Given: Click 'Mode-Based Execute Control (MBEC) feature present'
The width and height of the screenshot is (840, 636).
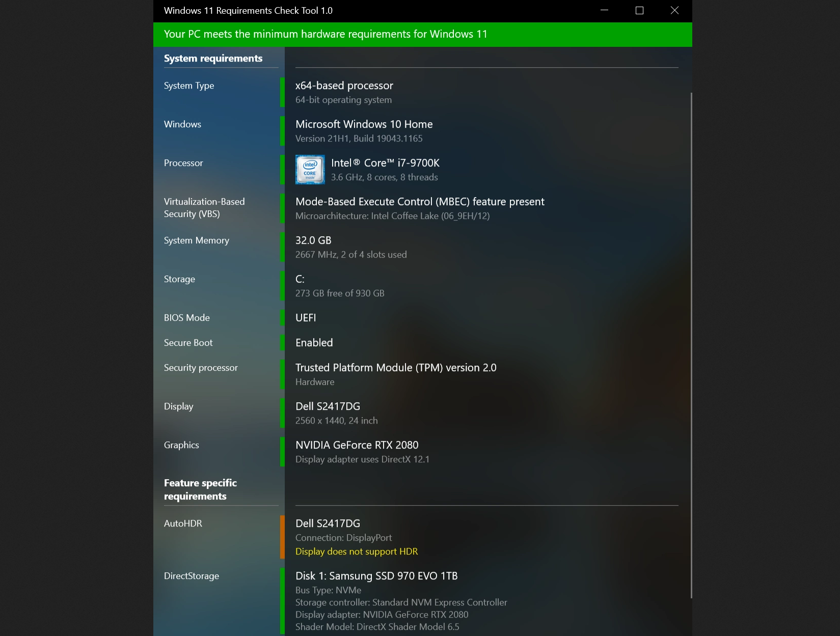Looking at the screenshot, I should (420, 202).
